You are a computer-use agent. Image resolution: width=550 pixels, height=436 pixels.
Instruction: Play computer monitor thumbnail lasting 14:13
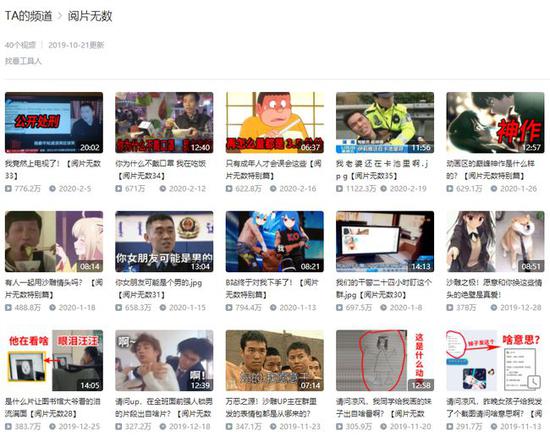pos(385,241)
